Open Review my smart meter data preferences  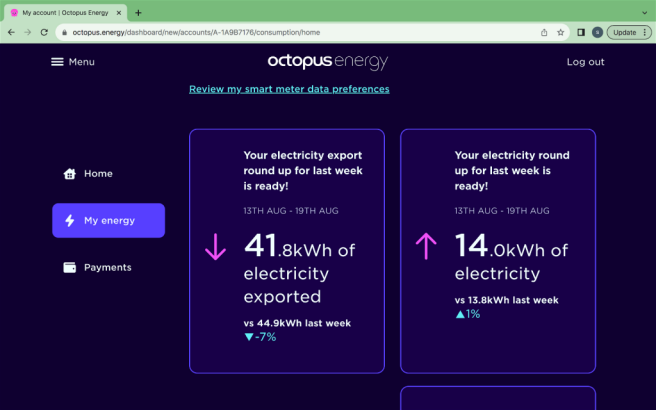coord(289,89)
